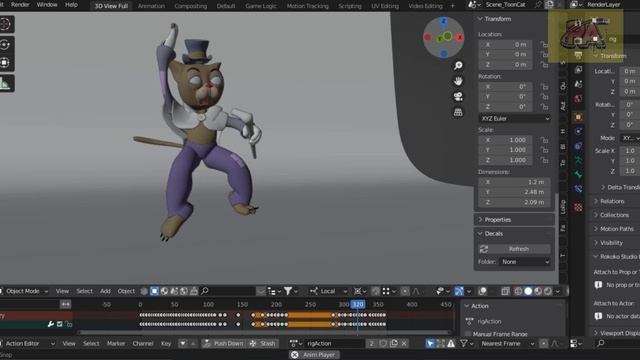The height and width of the screenshot is (360, 640).
Task: Click the current frame 320 marker
Action: pyautogui.click(x=358, y=304)
